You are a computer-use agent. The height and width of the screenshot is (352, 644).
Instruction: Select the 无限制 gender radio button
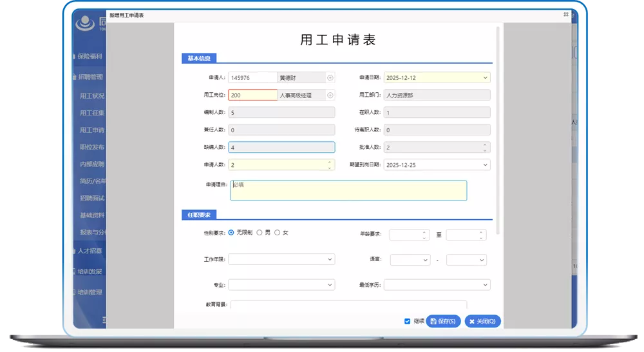(x=231, y=233)
